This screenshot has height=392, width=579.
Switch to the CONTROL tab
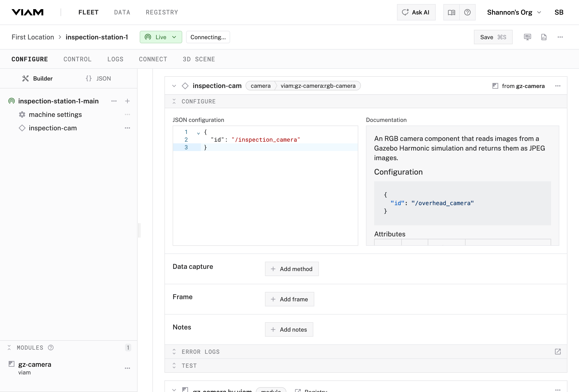tap(77, 59)
